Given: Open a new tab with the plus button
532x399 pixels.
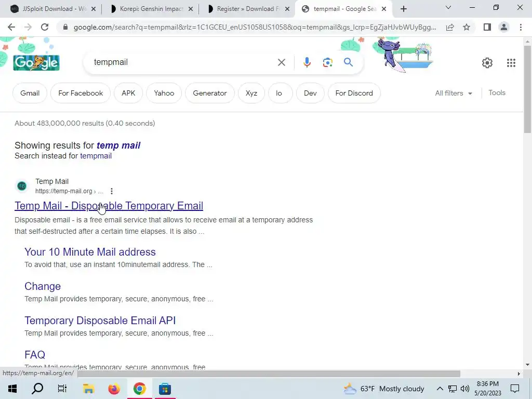Looking at the screenshot, I should 403,9.
